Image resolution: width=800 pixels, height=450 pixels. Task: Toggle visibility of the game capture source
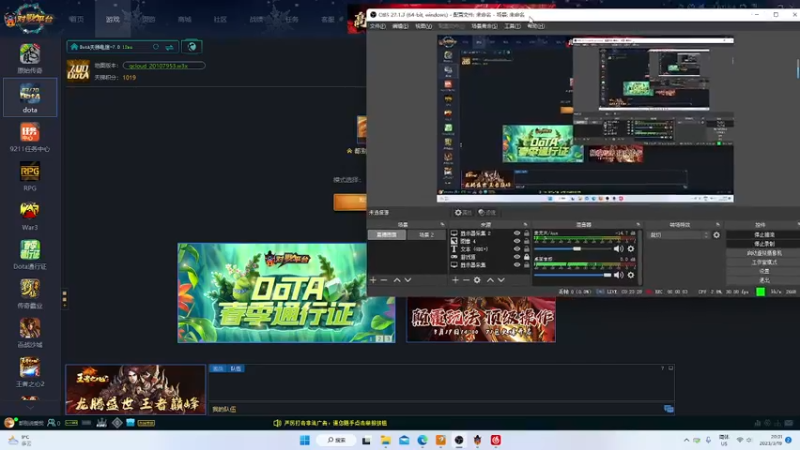pos(517,257)
